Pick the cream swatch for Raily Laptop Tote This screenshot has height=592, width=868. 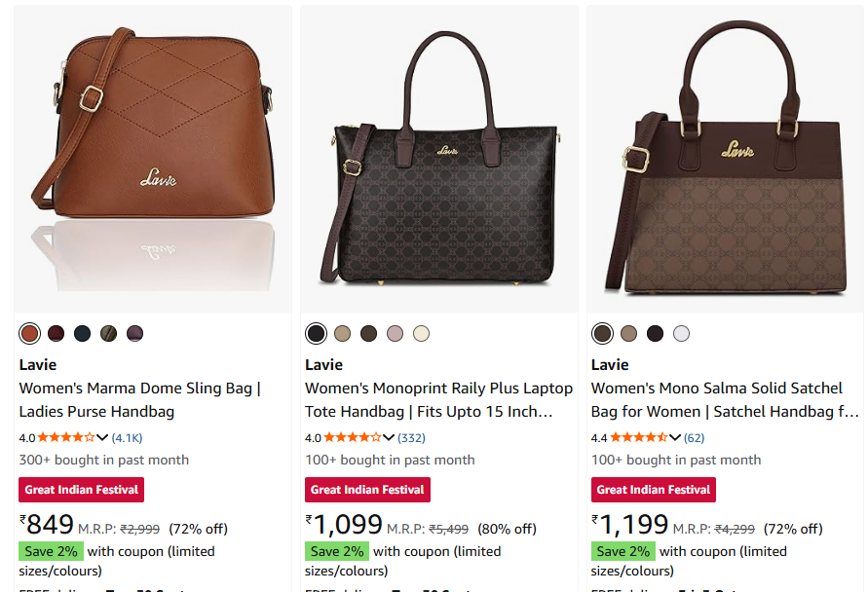[x=421, y=334]
